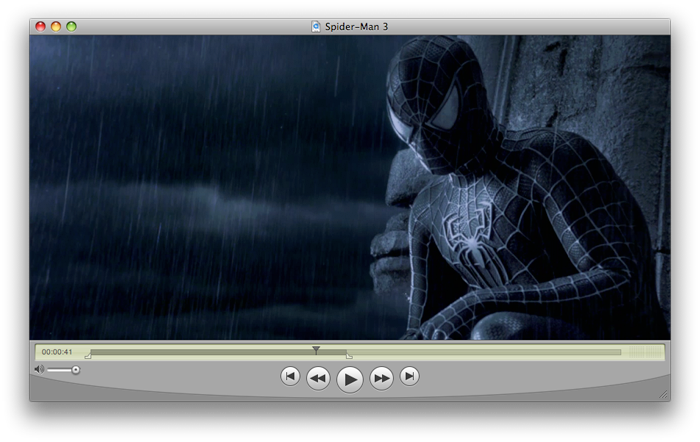700x442 pixels.
Task: Click the Spider-Man 3 window title text
Action: [355, 26]
